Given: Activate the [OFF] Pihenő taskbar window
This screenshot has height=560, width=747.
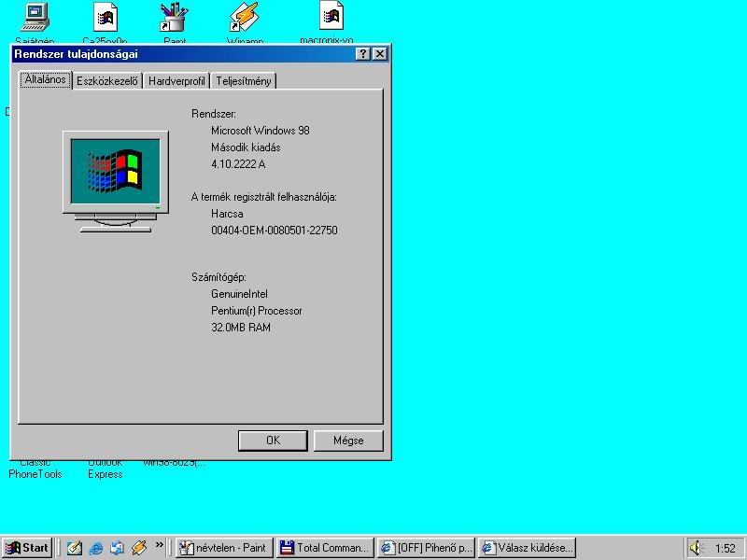Looking at the screenshot, I should pyautogui.click(x=427, y=548).
